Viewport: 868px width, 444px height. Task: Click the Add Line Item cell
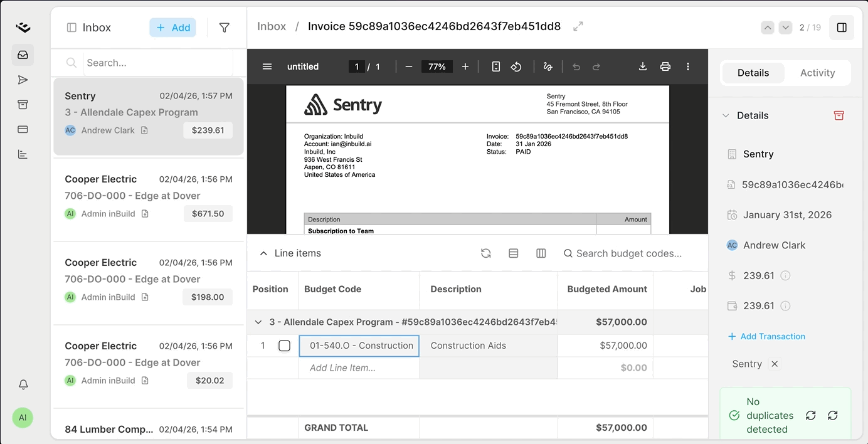[x=359, y=368]
